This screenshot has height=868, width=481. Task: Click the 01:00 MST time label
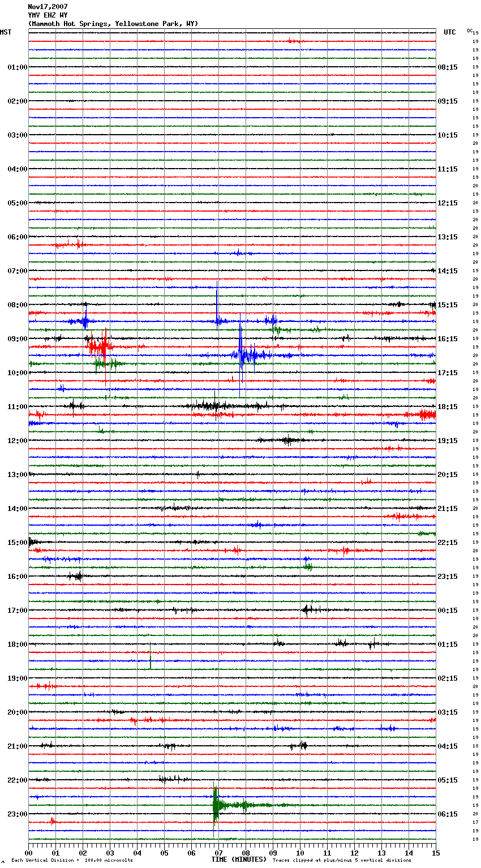point(18,67)
